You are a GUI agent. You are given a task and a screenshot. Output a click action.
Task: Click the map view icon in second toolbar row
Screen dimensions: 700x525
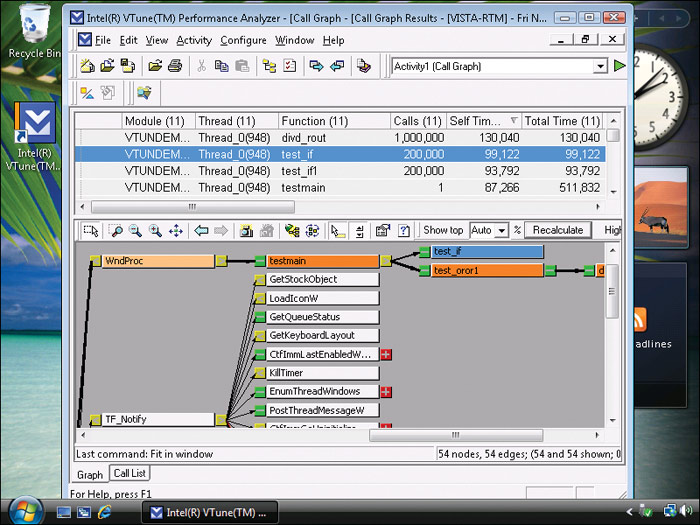click(144, 93)
